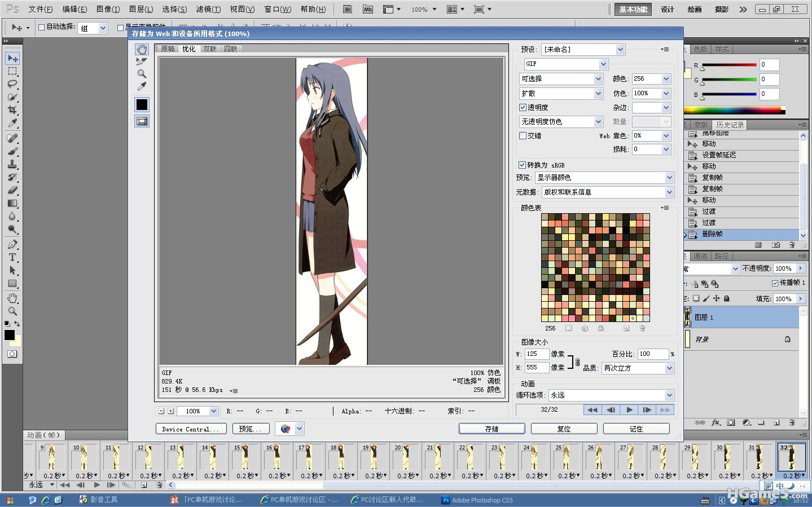Select the magnifier Zoom tool in main toolbox

click(x=12, y=311)
